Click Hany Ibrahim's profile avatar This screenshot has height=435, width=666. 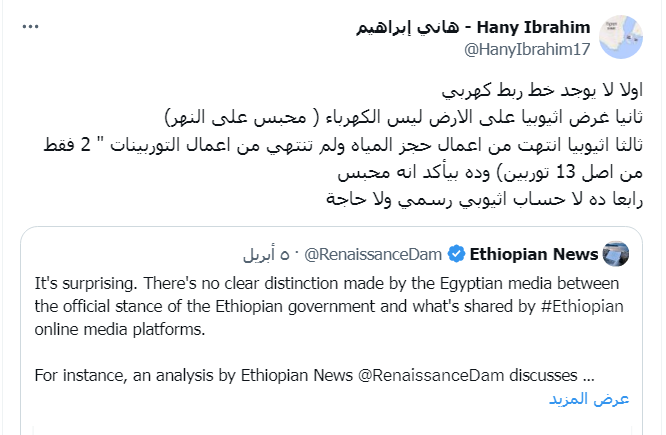[627, 36]
